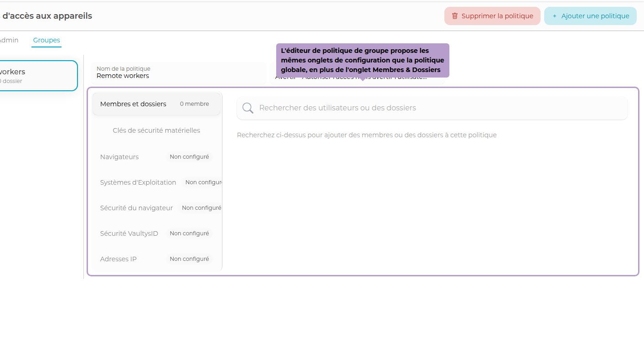Click 'Non configuré' next to Adresses IP

click(x=189, y=259)
